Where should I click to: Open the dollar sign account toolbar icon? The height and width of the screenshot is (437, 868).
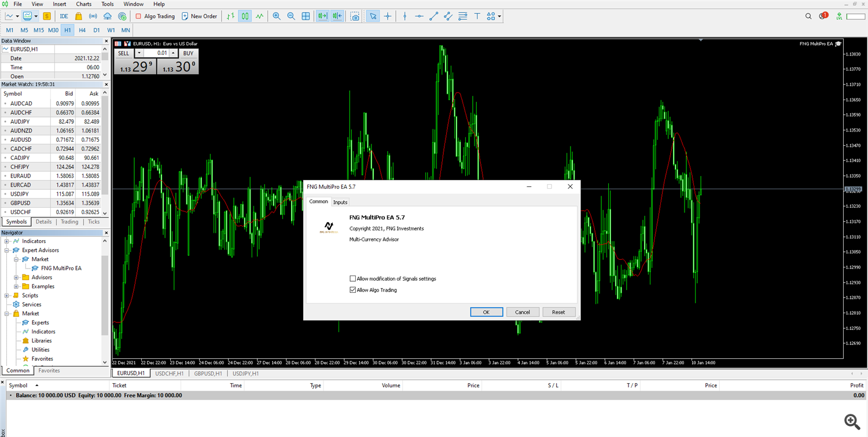[47, 16]
